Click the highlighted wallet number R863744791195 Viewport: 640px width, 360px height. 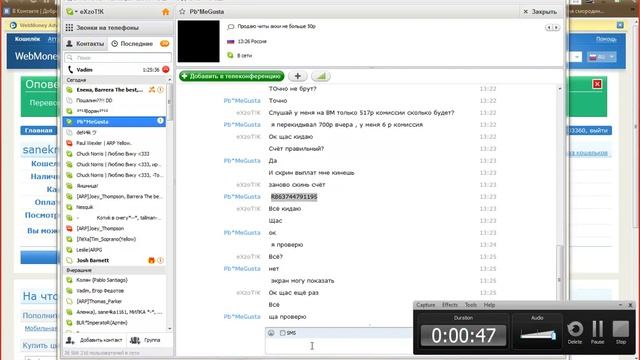[294, 197]
